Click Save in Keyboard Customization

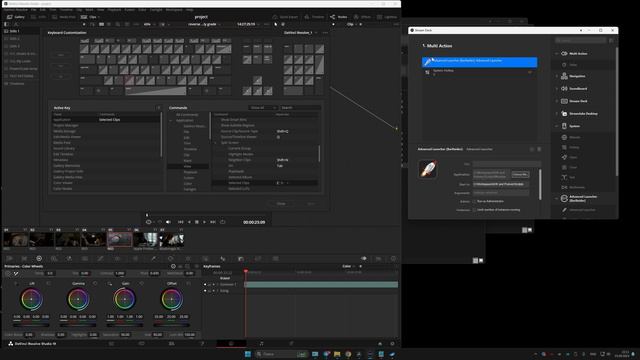(311, 204)
